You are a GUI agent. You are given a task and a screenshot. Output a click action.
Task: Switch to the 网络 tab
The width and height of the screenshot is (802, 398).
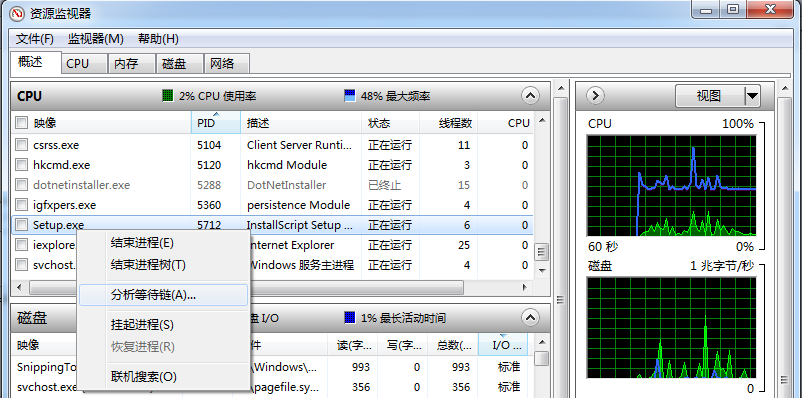(227, 64)
